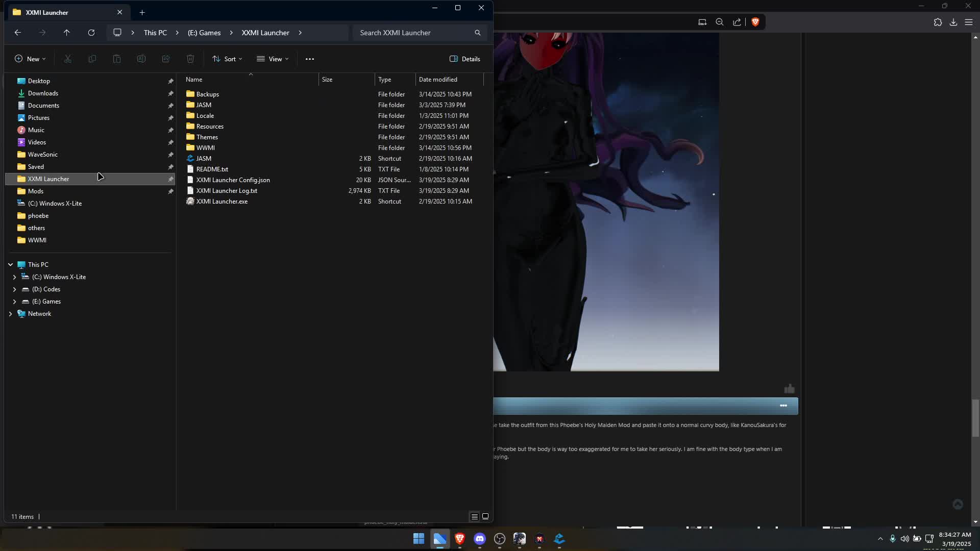This screenshot has width=980, height=551.
Task: Switch to details list view in the status bar
Action: click(474, 516)
